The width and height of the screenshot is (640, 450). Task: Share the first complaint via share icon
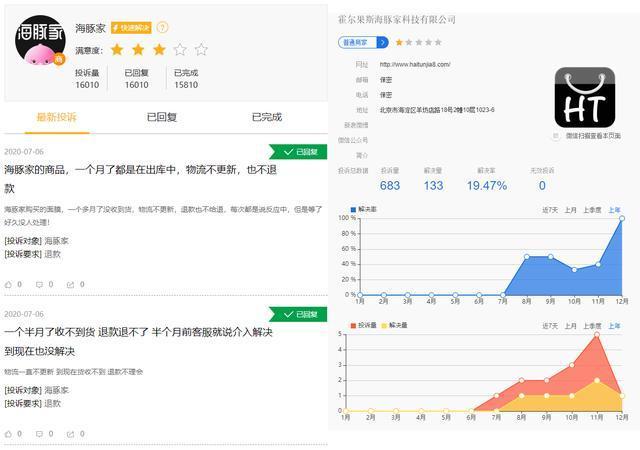[x=70, y=284]
